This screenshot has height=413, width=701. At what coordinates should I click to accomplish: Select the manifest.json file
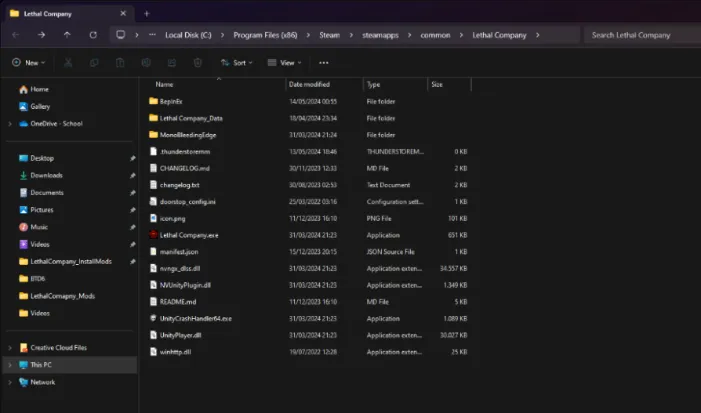[179, 252]
